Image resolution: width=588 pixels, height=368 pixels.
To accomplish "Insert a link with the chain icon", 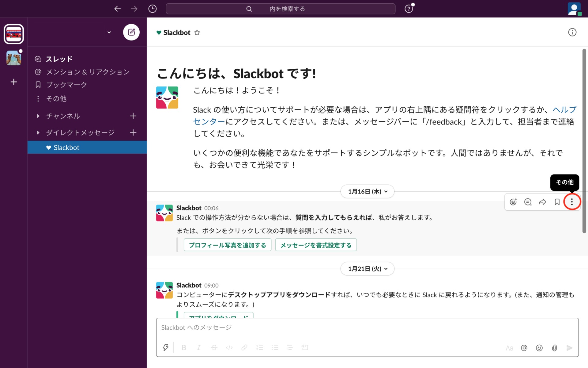I will [244, 347].
